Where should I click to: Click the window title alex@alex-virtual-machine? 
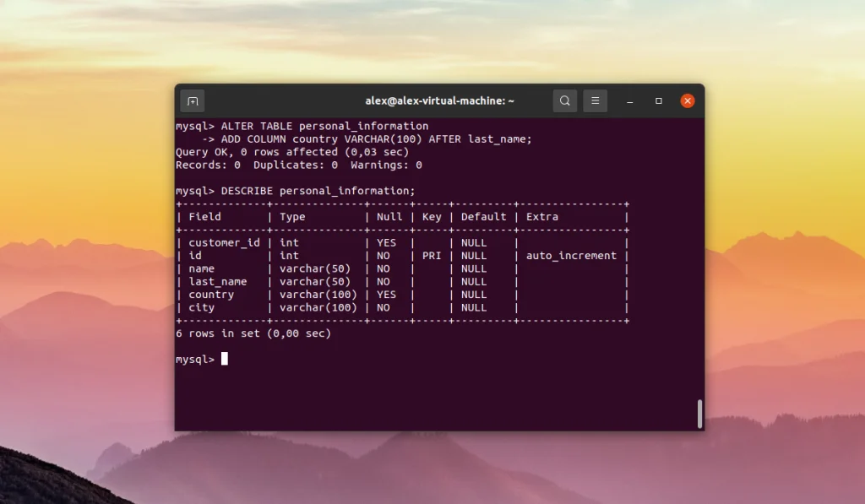pyautogui.click(x=439, y=100)
